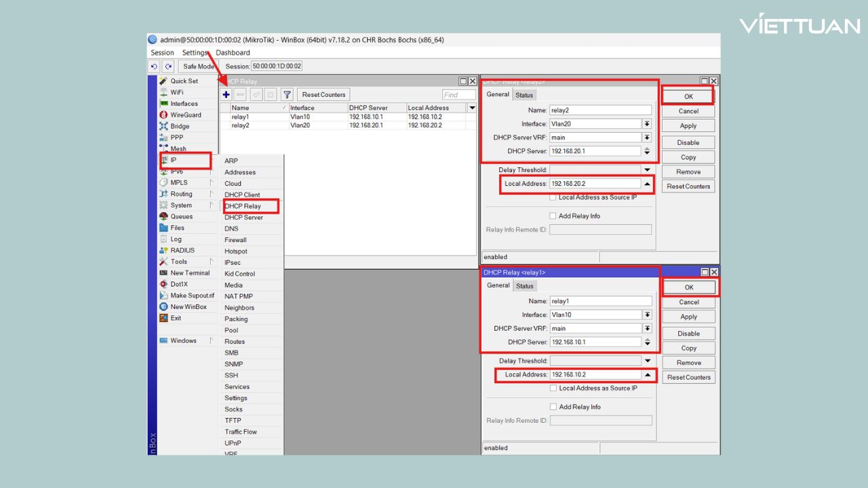Image resolution: width=868 pixels, height=488 pixels.
Task: Open Interfaces from the sidebar
Action: coord(184,104)
